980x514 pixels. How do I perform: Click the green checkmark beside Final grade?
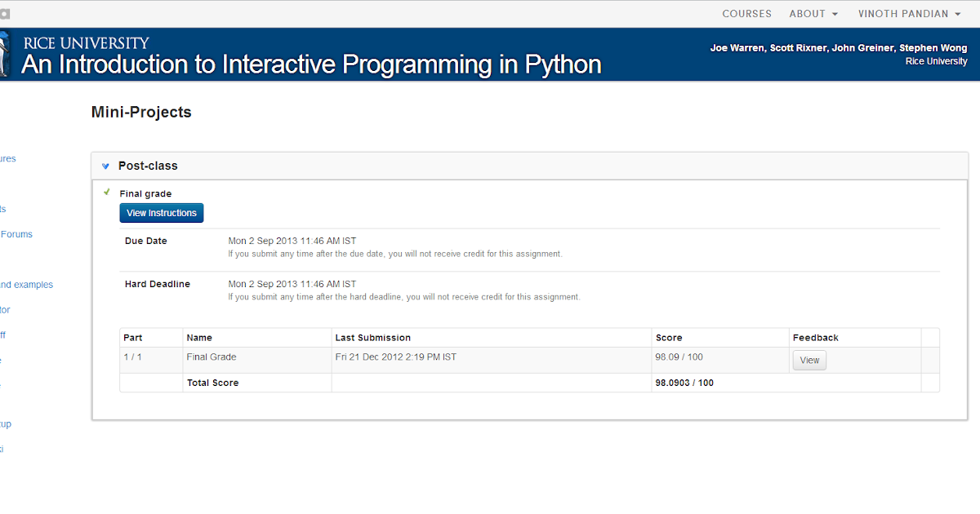(x=107, y=192)
